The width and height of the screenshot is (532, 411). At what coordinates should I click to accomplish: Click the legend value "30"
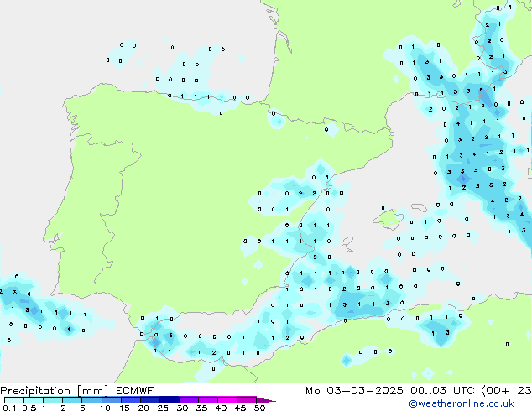[x=182, y=408]
